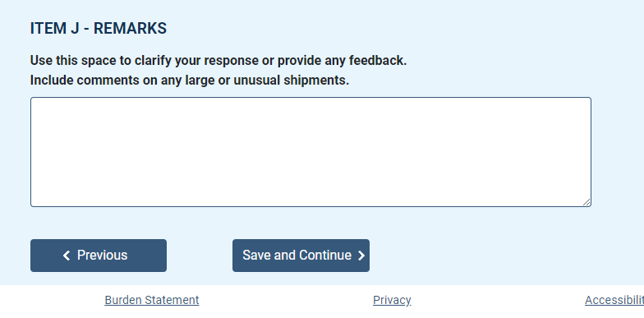Click the word 'REMARKS' in the section title
The height and width of the screenshot is (318, 644).
click(x=130, y=28)
